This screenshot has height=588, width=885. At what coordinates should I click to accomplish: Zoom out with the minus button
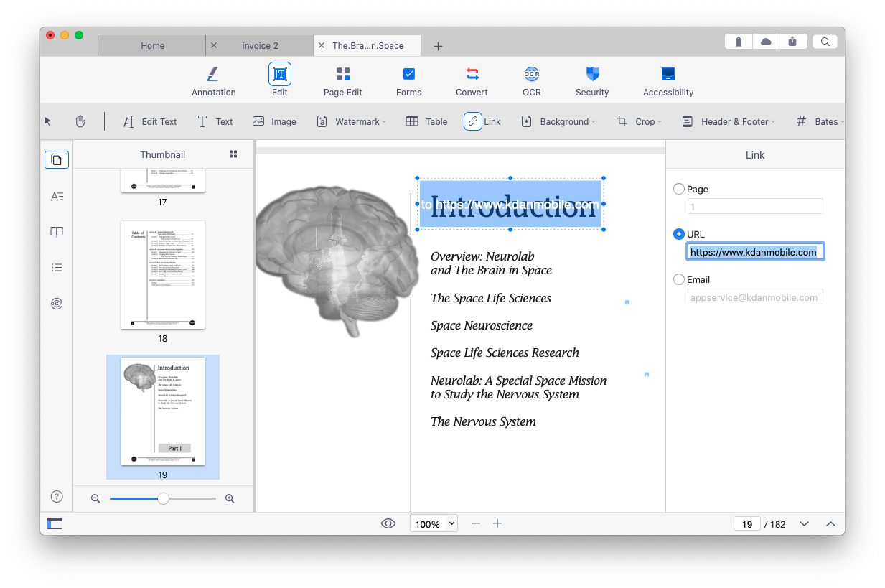[x=475, y=523]
